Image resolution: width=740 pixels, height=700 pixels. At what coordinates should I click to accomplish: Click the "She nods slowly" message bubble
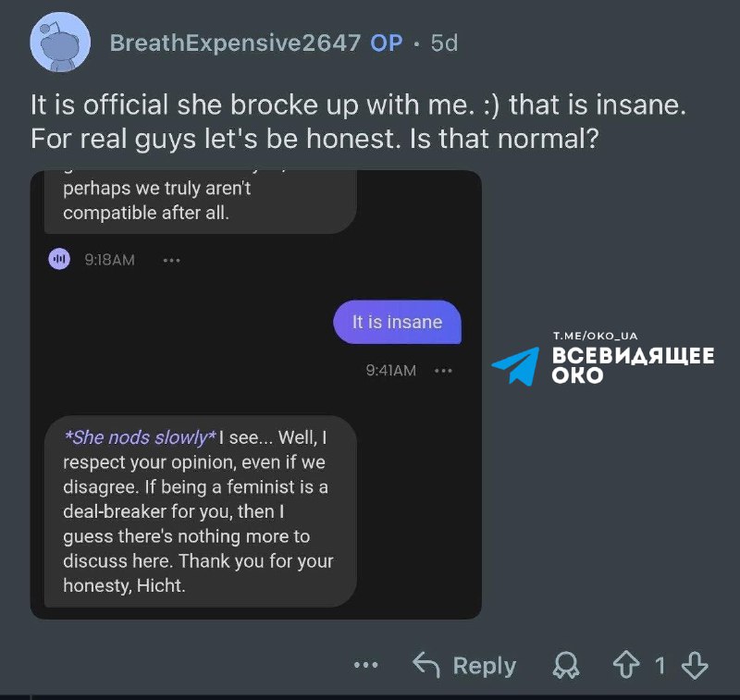pyautogui.click(x=199, y=510)
